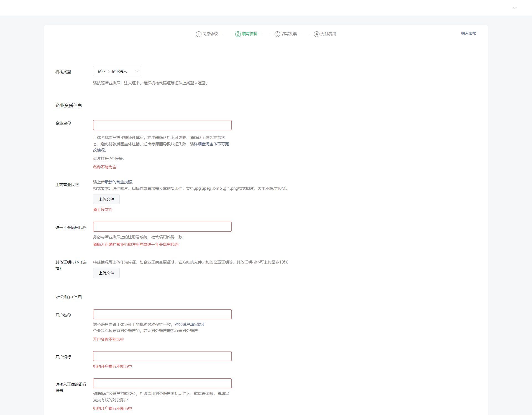The height and width of the screenshot is (415, 532).
Task: Focus the 统一社会信用代码 input
Action: [162, 227]
